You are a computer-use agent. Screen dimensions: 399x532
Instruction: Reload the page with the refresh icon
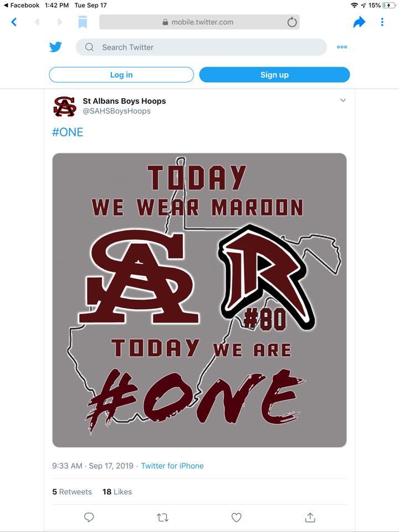tap(292, 22)
